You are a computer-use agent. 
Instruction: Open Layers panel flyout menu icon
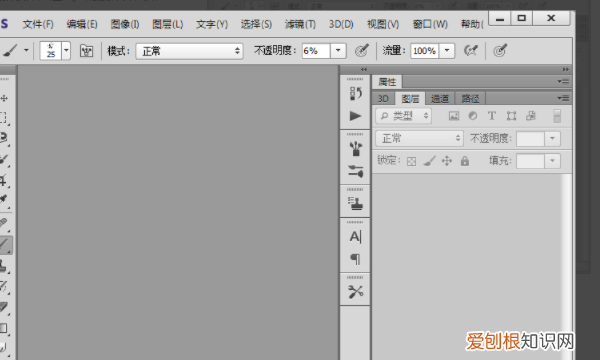pos(563,98)
